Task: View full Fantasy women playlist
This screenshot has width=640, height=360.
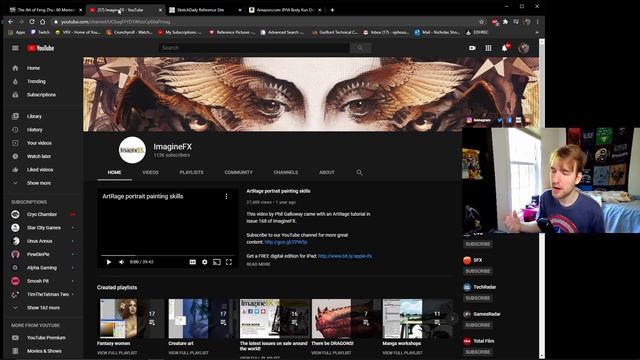Action: (x=117, y=353)
